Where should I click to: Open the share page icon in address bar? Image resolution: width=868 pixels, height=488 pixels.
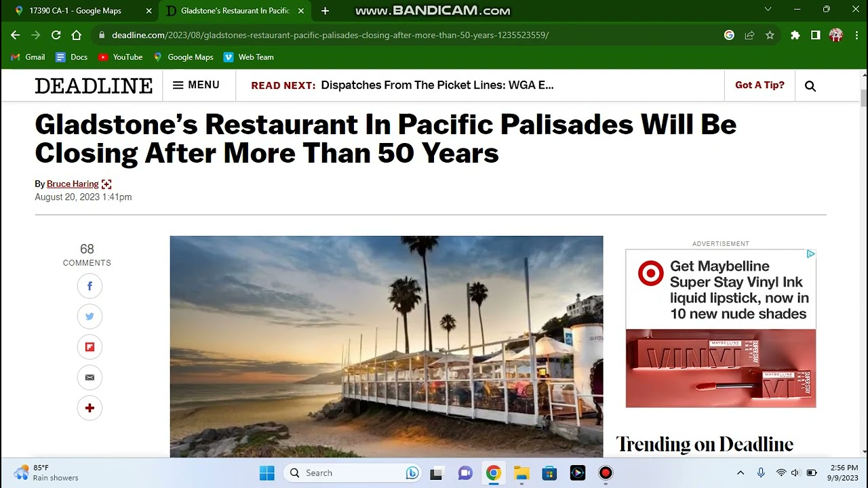click(749, 35)
